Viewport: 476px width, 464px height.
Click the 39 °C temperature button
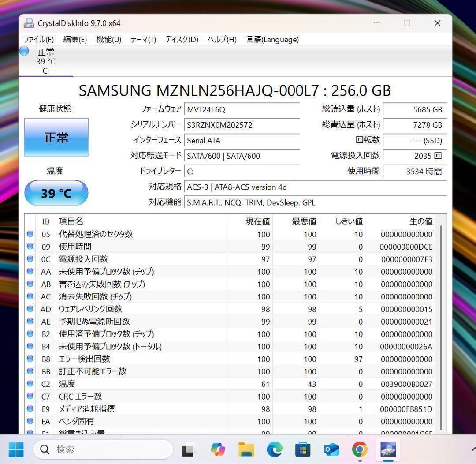tap(56, 193)
